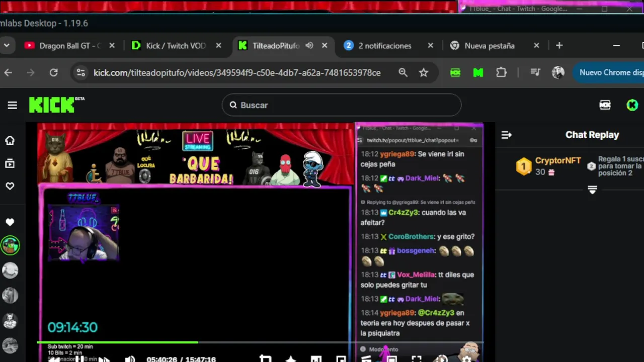Close the TilteadoPitufo tab
Viewport: 644px width, 362px height.
325,45
